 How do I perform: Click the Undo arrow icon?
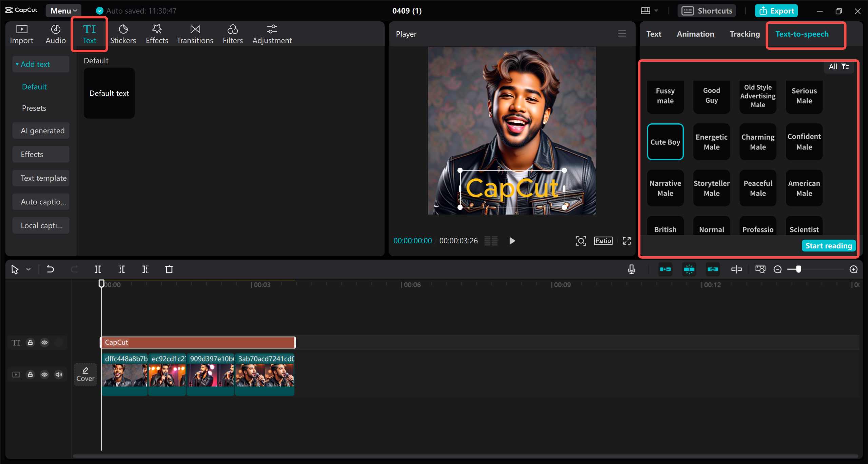[x=50, y=269]
